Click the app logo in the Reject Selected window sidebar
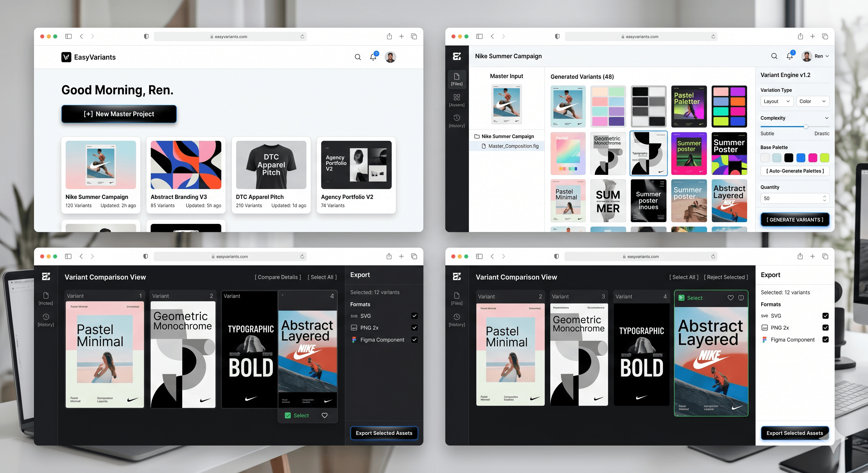Image resolution: width=868 pixels, height=473 pixels. tap(457, 277)
